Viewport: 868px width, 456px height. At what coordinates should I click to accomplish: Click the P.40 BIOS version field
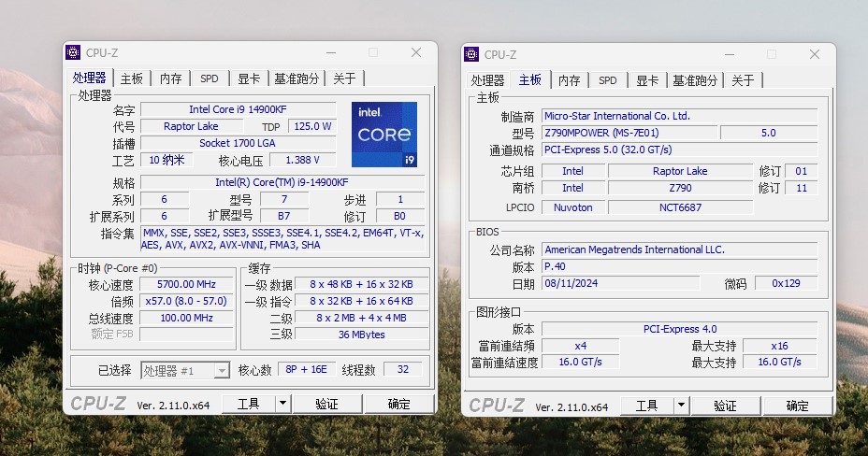(x=679, y=266)
